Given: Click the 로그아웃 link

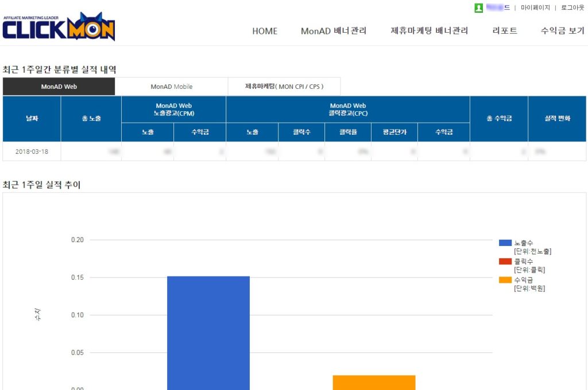Looking at the screenshot, I should click(x=572, y=7).
